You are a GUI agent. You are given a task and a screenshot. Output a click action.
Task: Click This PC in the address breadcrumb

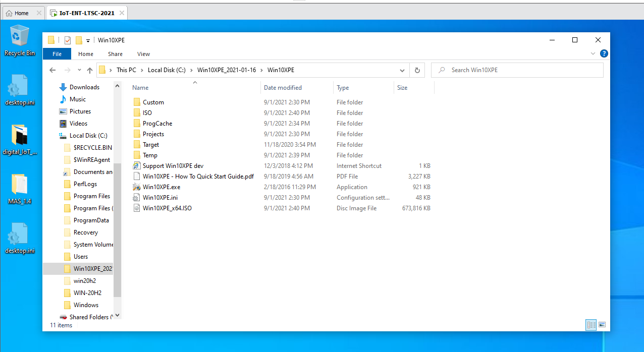pyautogui.click(x=126, y=70)
